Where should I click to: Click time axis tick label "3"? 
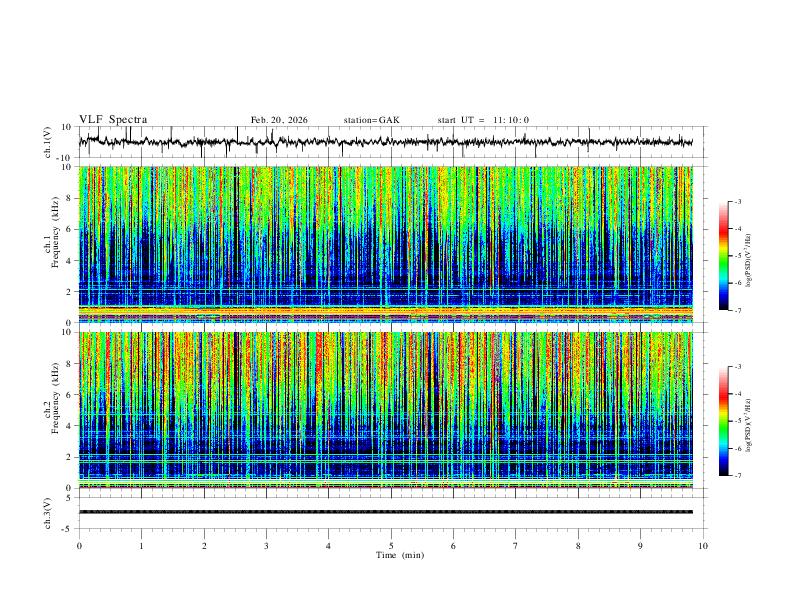click(266, 546)
